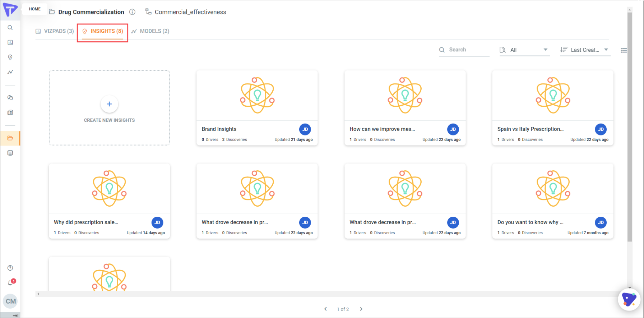Click '2 Discoveries' on Brand Insights card
Screen dimensions: 644x318
[235, 140]
